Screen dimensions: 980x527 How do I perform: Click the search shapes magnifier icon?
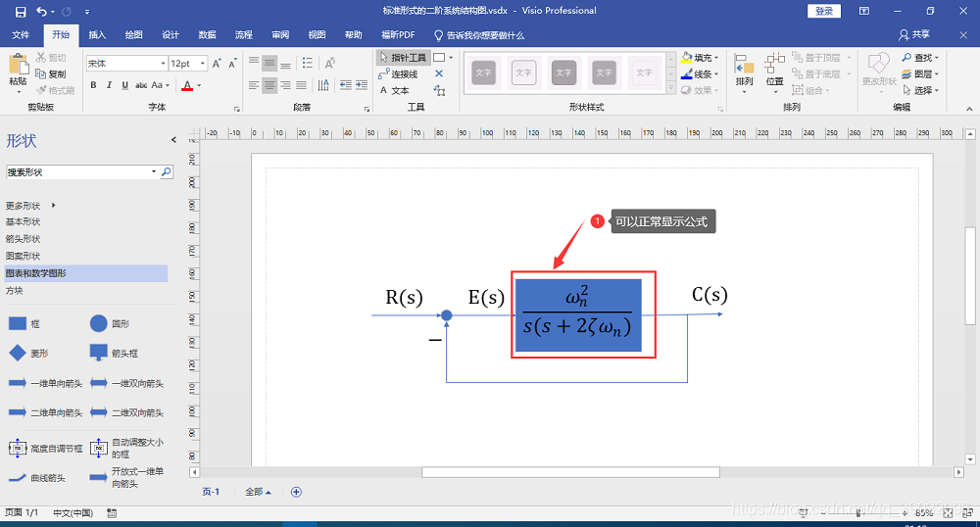(166, 171)
